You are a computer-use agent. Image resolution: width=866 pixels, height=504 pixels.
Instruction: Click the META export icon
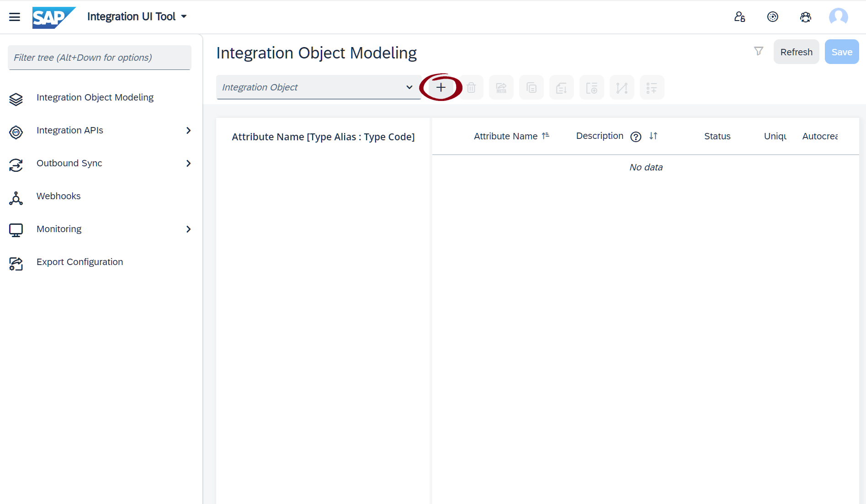tap(501, 87)
